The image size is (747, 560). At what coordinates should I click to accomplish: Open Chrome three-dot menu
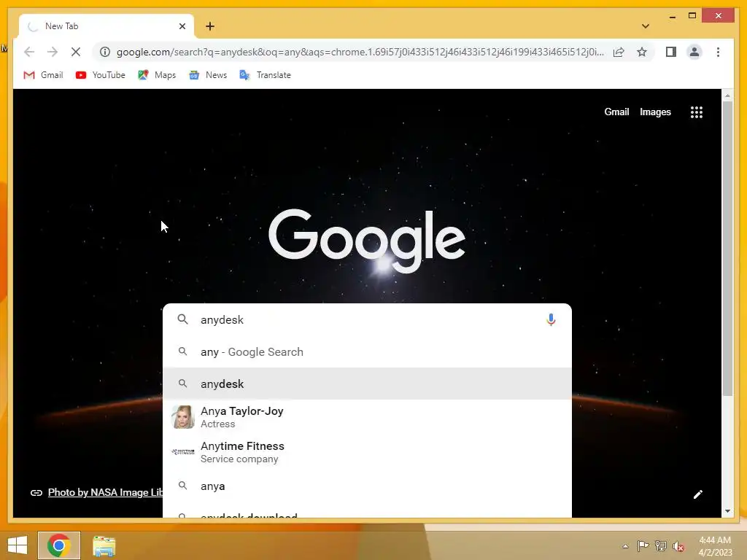click(718, 52)
